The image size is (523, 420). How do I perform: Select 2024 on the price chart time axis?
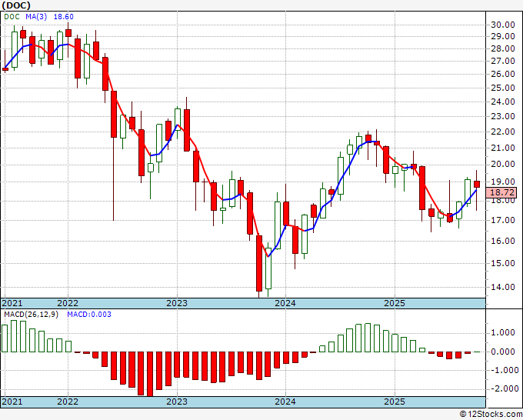285,303
